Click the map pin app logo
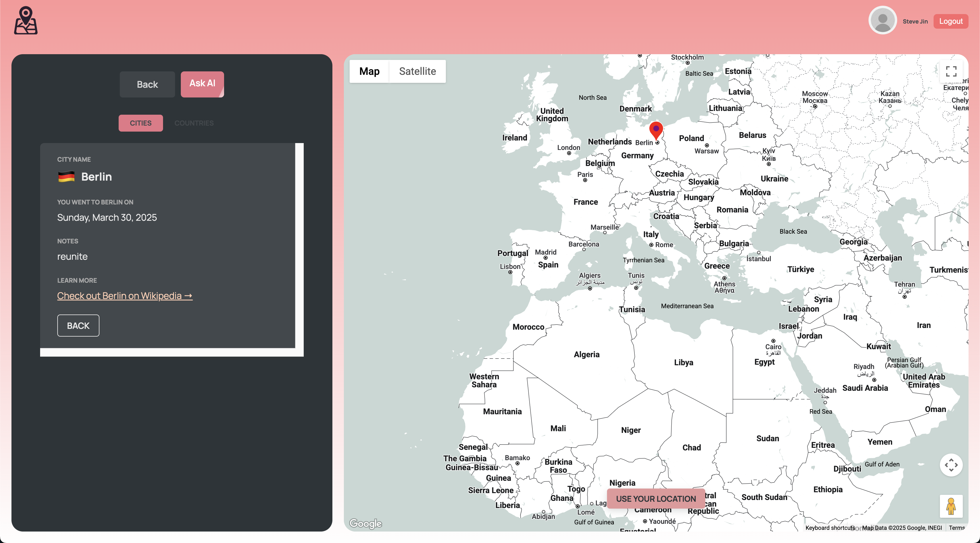This screenshot has width=980, height=543. (x=26, y=21)
